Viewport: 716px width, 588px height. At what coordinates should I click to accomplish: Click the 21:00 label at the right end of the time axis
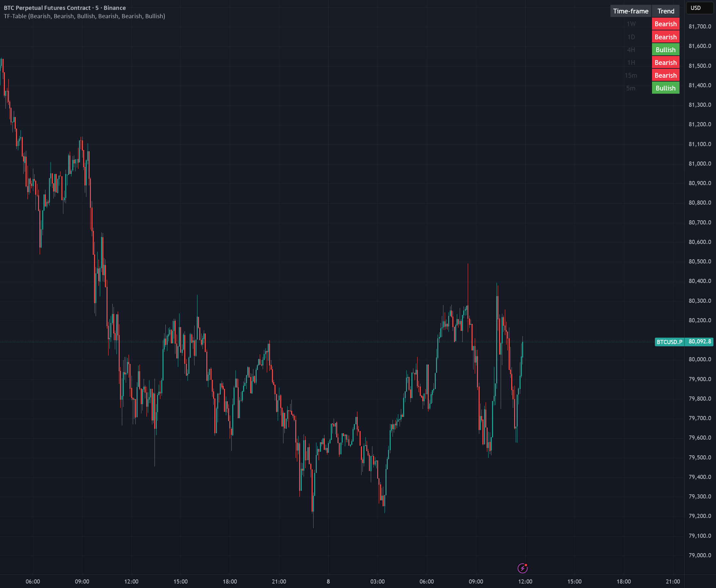673,582
